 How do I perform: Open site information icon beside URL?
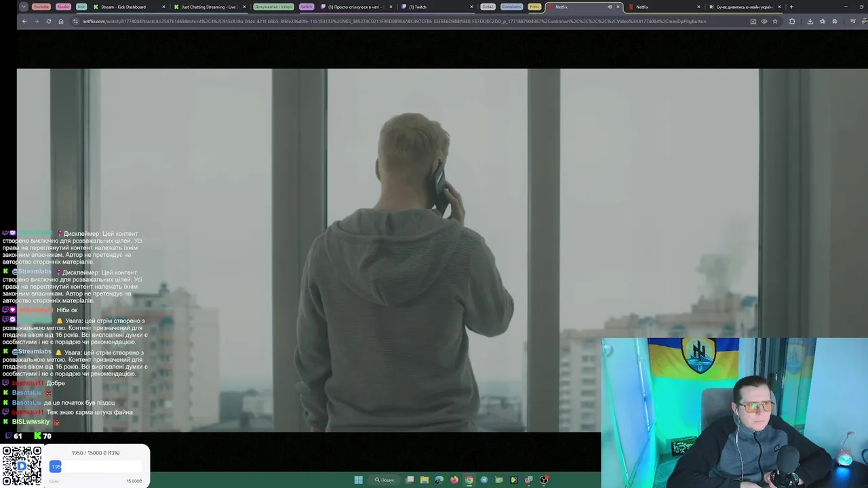click(75, 21)
